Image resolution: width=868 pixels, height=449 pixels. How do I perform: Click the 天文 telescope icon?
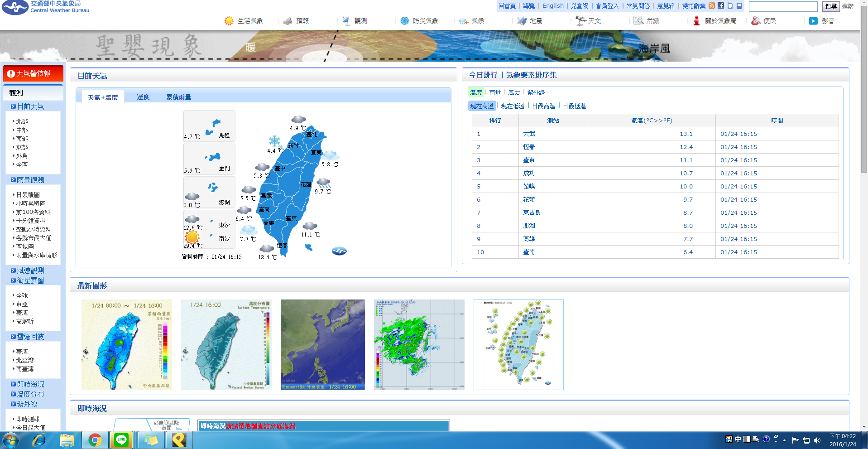(580, 20)
